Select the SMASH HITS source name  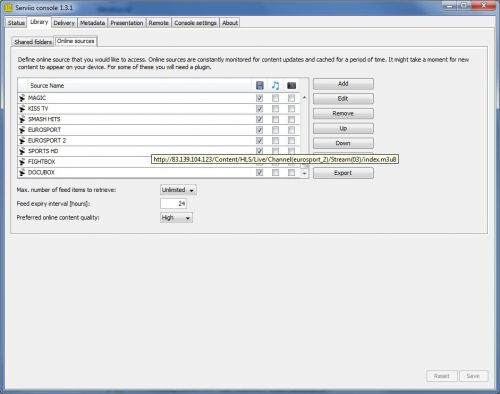pyautogui.click(x=44, y=119)
